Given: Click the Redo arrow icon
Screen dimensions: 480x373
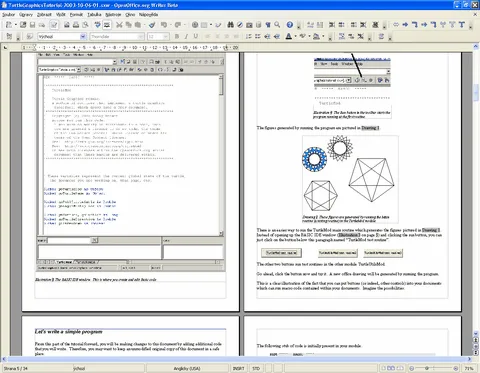Looking at the screenshot, I should click(x=178, y=25).
